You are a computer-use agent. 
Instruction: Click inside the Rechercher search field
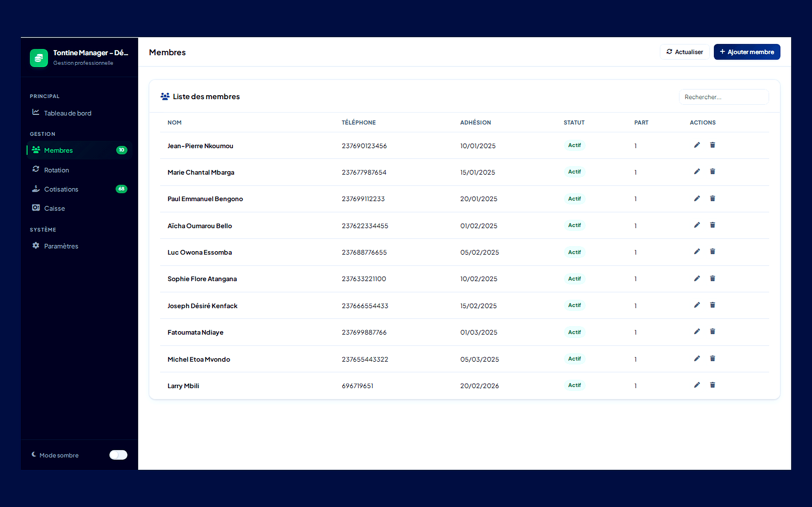click(723, 97)
